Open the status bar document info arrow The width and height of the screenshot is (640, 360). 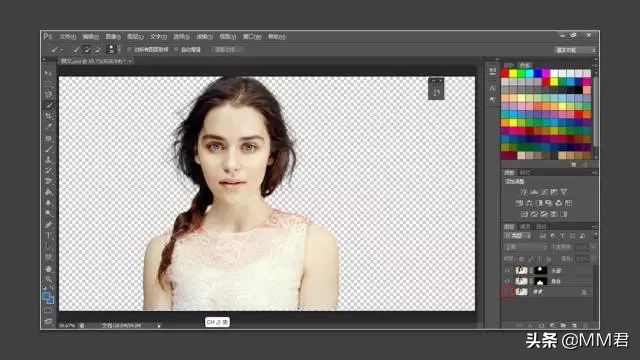pos(159,326)
